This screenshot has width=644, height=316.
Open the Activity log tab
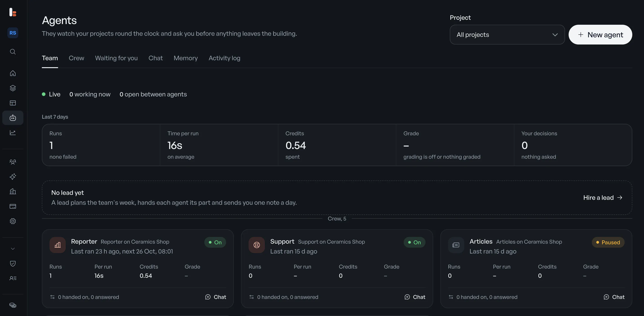coord(224,58)
